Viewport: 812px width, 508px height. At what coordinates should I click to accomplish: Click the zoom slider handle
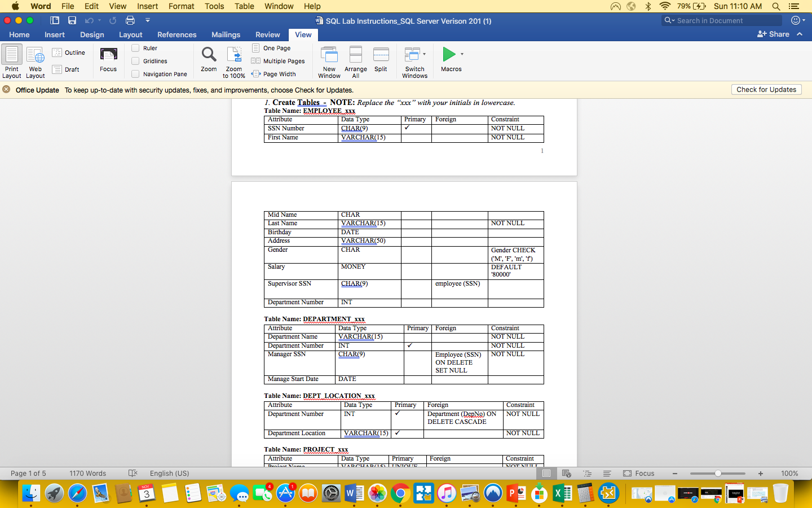click(718, 474)
